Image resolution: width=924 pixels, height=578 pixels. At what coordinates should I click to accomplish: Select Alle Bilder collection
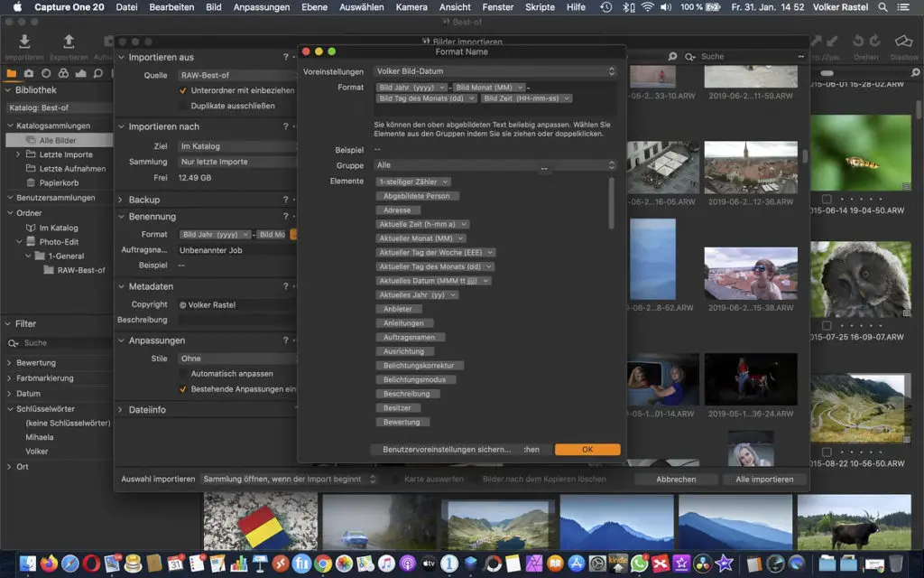(x=58, y=140)
